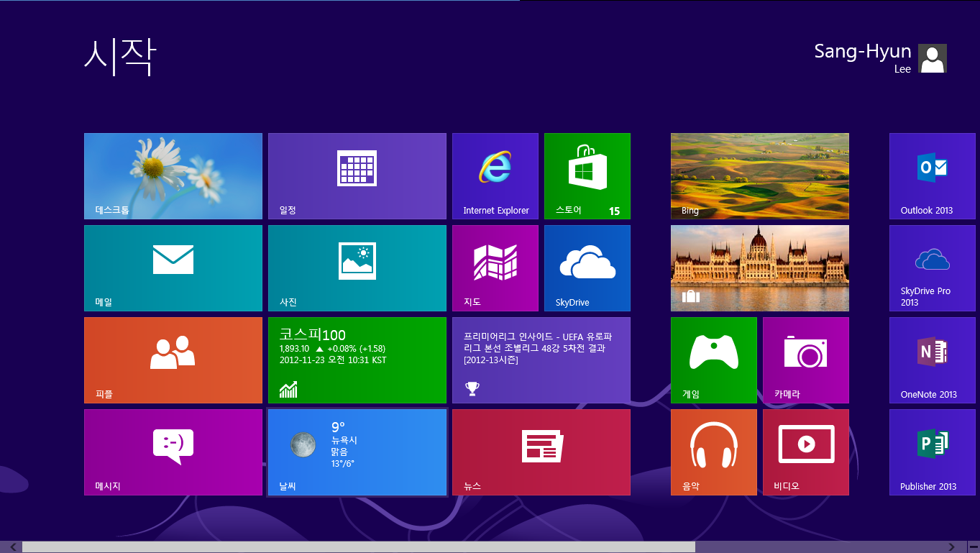This screenshot has width=980, height=553.
Task: Click the moon icon on the Weather tile
Action: click(x=303, y=444)
